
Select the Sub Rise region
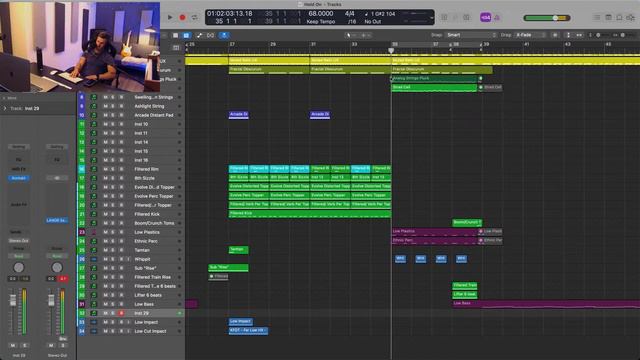(228, 268)
